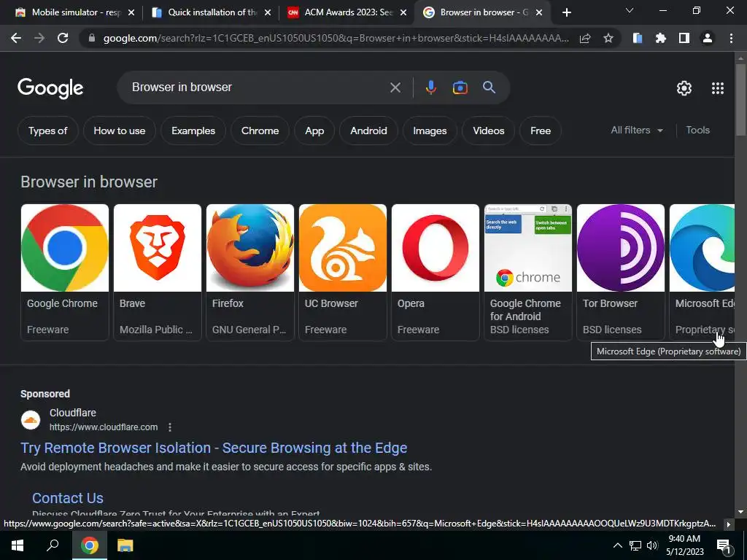View site information padlock icon
The width and height of the screenshot is (747, 560).
(x=92, y=38)
